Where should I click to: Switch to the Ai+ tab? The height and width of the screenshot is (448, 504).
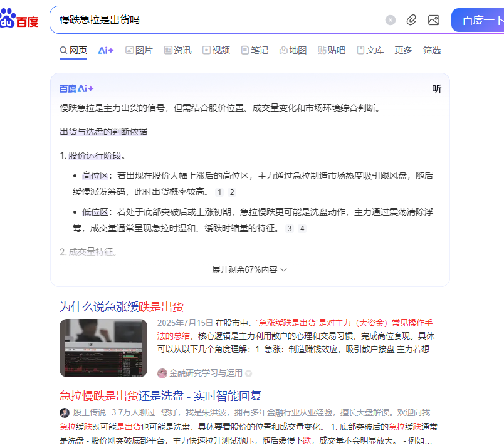[x=106, y=50]
